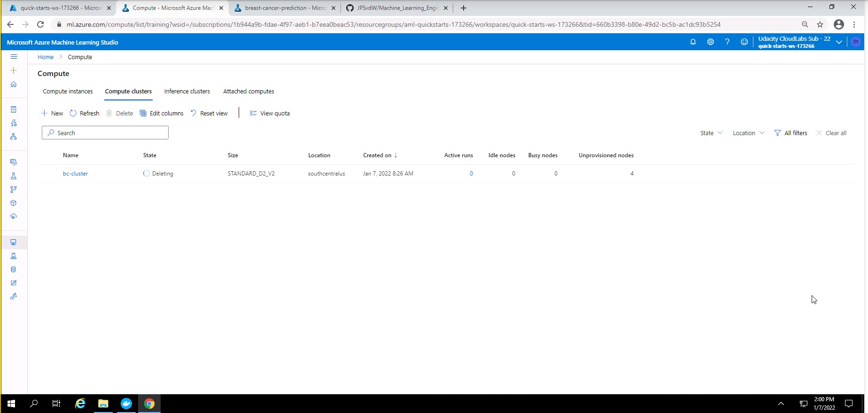Click the Name column header
Viewport: 868px width, 413px height.
[71, 155]
